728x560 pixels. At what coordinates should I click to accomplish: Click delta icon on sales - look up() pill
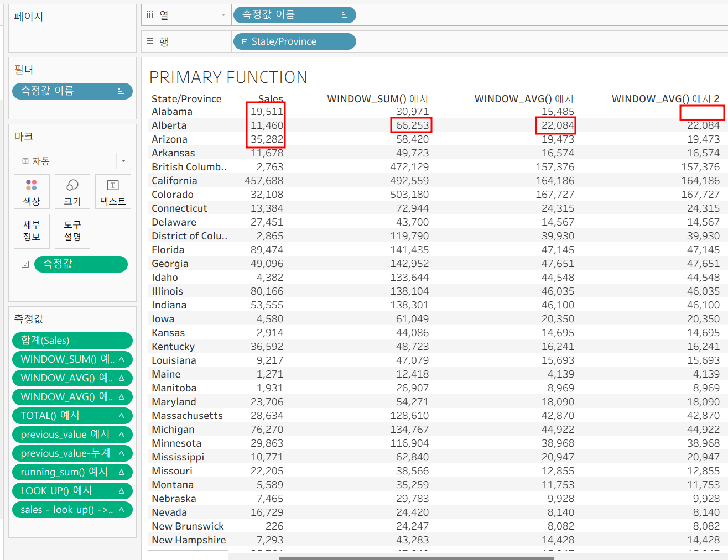click(x=121, y=510)
